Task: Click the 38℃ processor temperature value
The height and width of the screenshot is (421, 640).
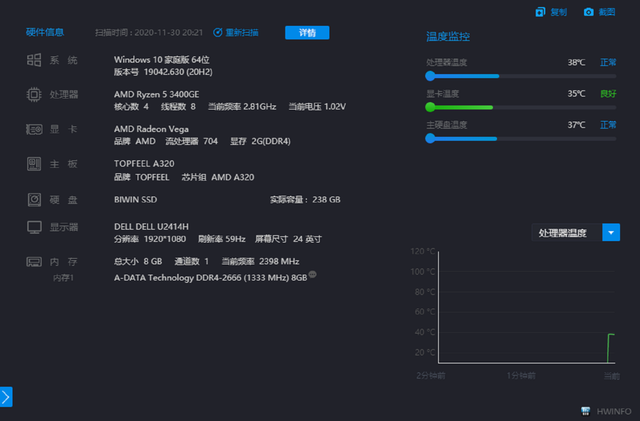Action: [x=576, y=62]
